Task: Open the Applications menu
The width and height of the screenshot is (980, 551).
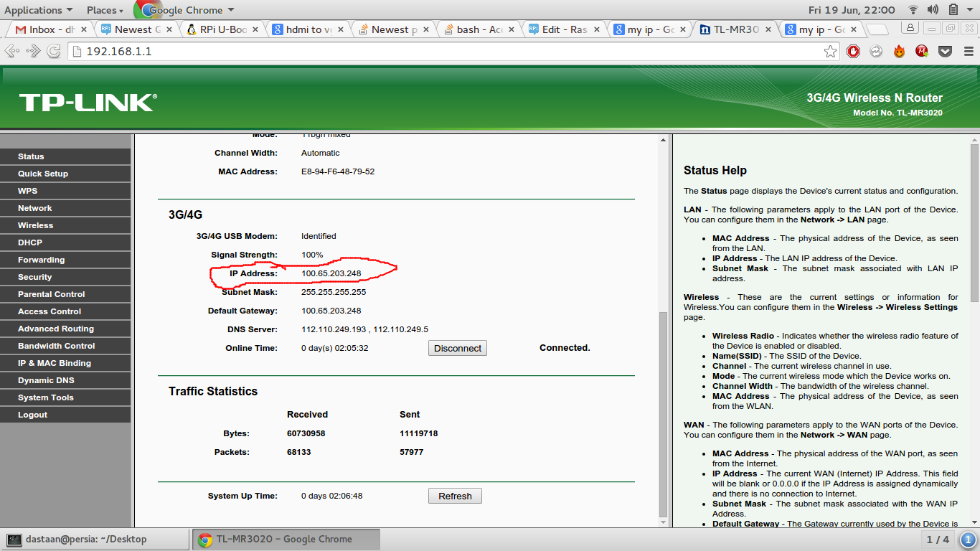Action: tap(38, 10)
